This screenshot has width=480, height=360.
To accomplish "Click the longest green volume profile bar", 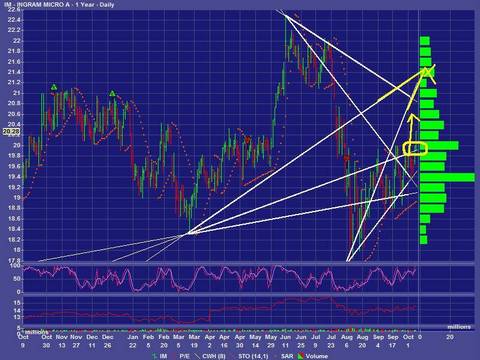I will (x=447, y=177).
